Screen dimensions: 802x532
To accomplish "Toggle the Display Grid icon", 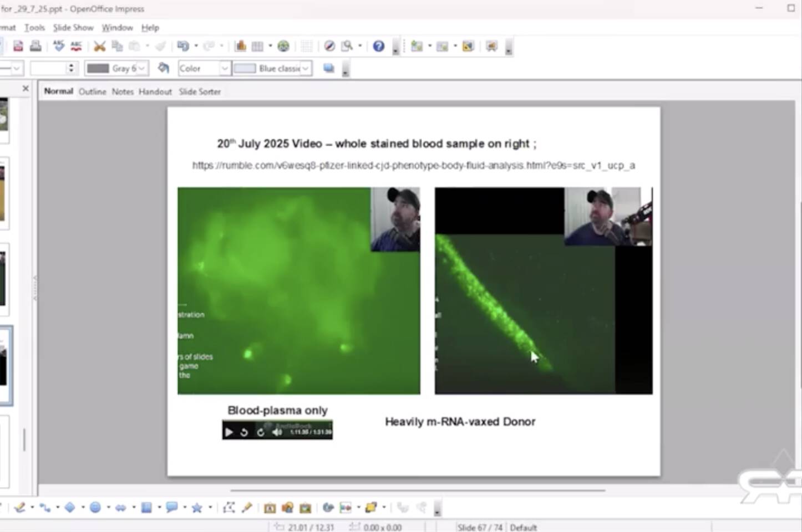I will pos(306,46).
